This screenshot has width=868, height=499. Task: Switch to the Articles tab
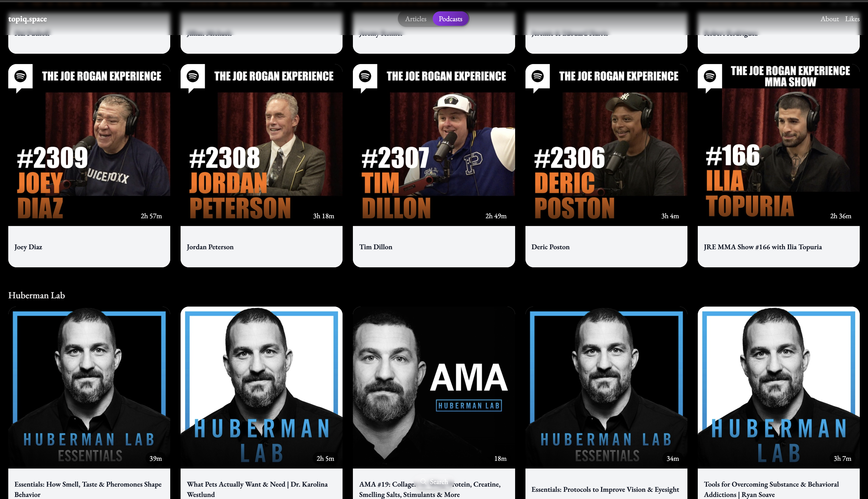tap(416, 19)
